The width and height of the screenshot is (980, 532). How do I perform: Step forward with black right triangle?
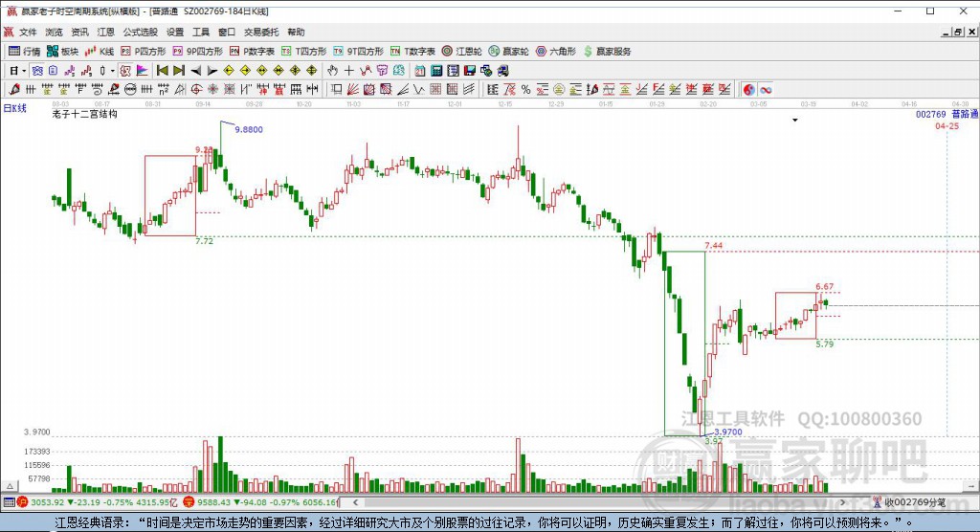212,71
